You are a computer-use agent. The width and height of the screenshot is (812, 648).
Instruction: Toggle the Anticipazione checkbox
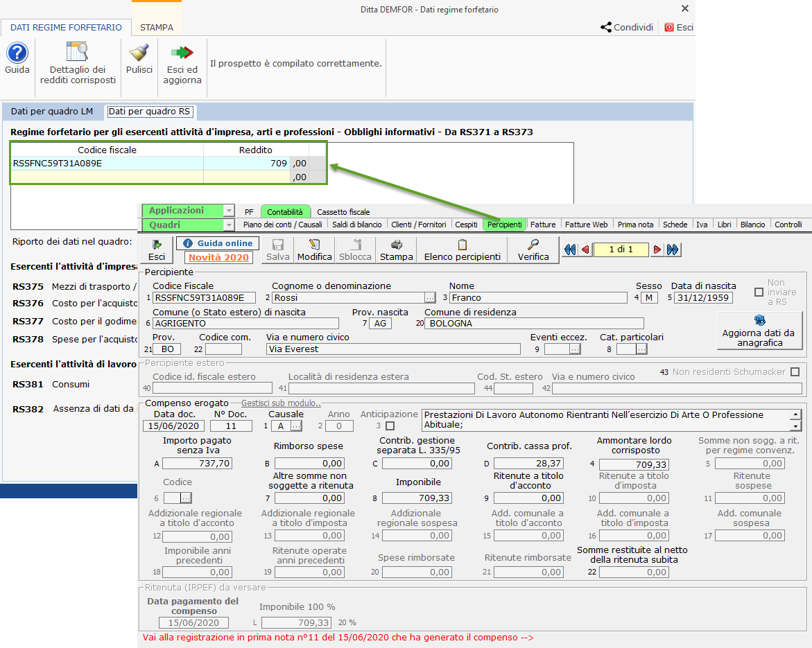[390, 426]
